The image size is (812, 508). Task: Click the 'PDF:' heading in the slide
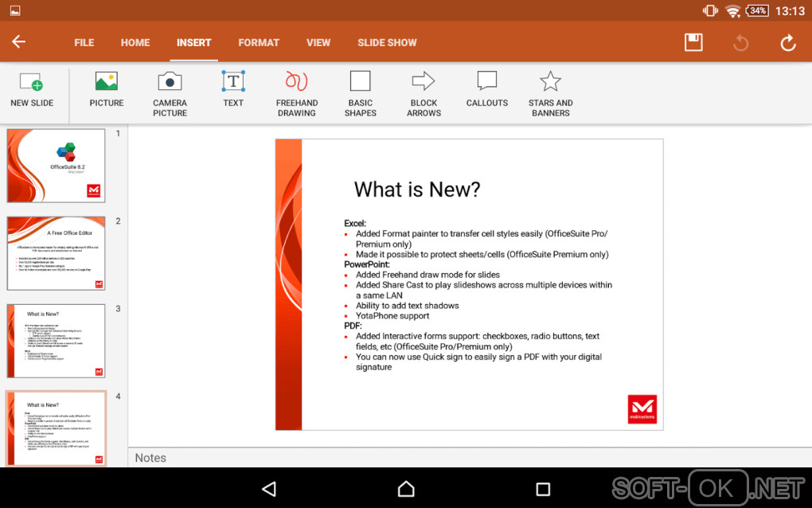(353, 326)
